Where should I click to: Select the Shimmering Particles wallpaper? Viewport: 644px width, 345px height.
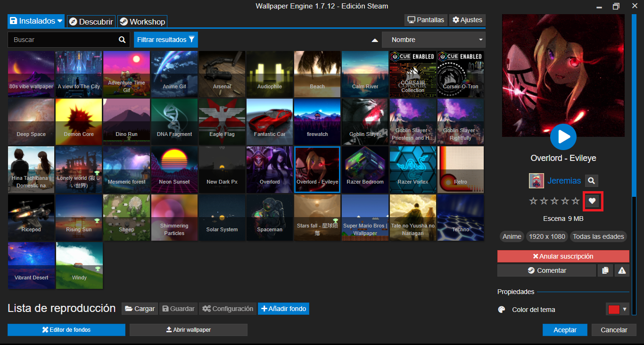(x=174, y=217)
